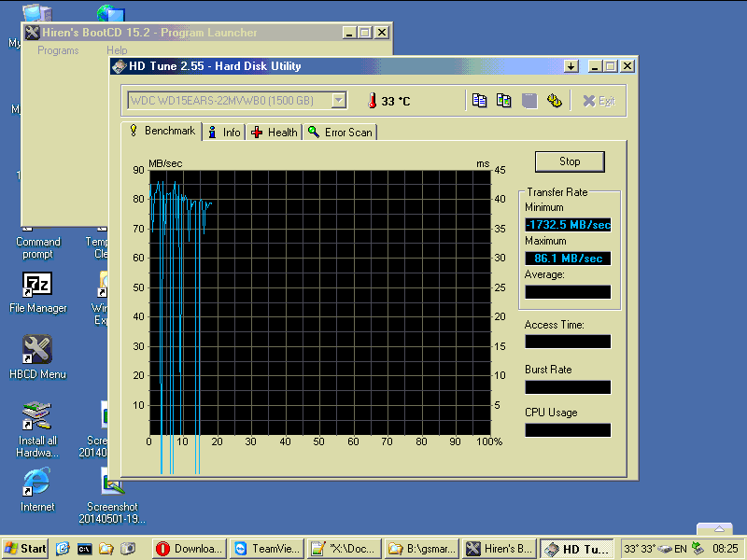
Task: Switch to Hiren's BootCD taskbar button
Action: pos(500,549)
